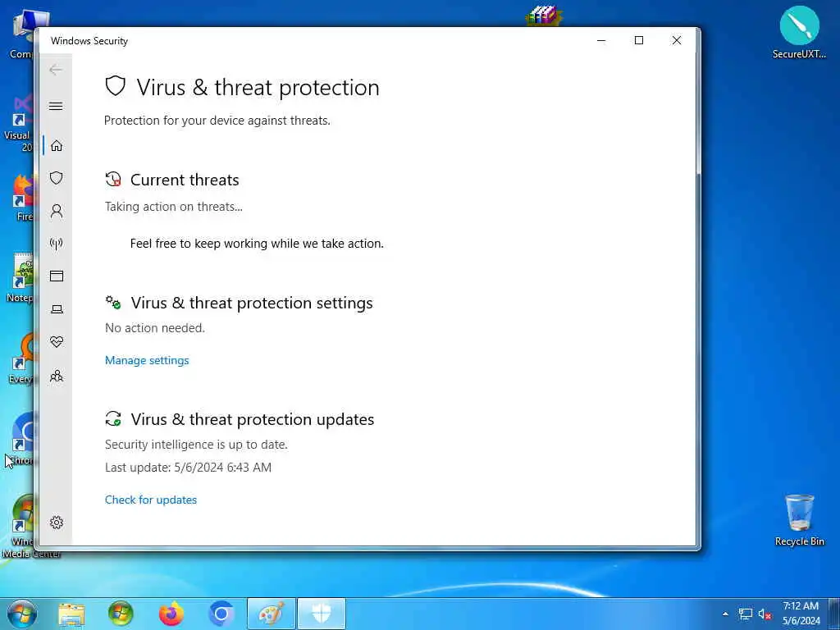Maximize the Windows Security window
The height and width of the screenshot is (630, 840).
pyautogui.click(x=638, y=40)
